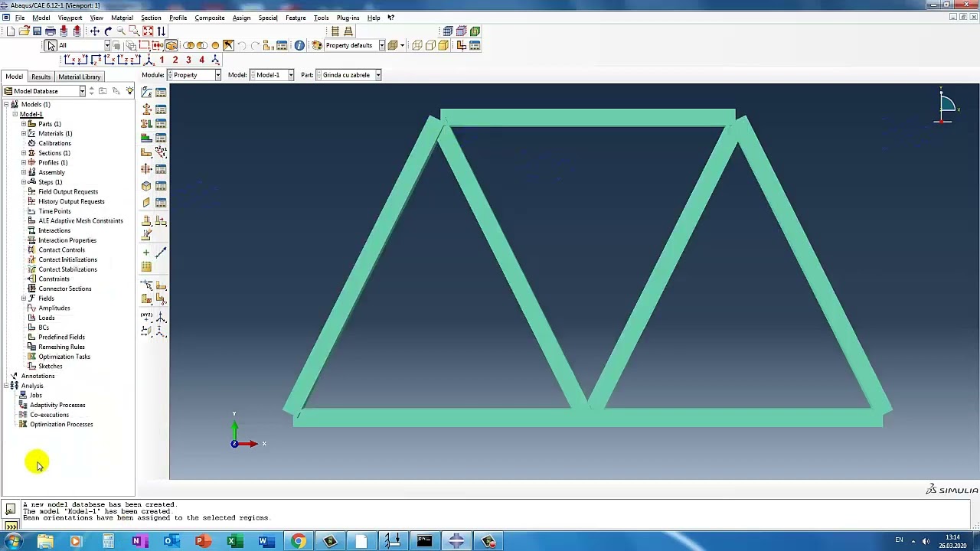Select the Loads tree item
The height and width of the screenshot is (551, 980).
[x=47, y=318]
